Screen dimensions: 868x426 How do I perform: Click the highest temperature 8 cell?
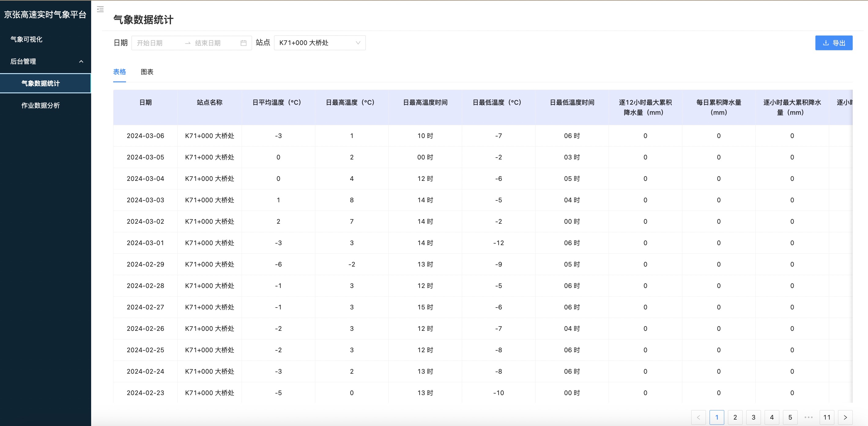tap(352, 200)
